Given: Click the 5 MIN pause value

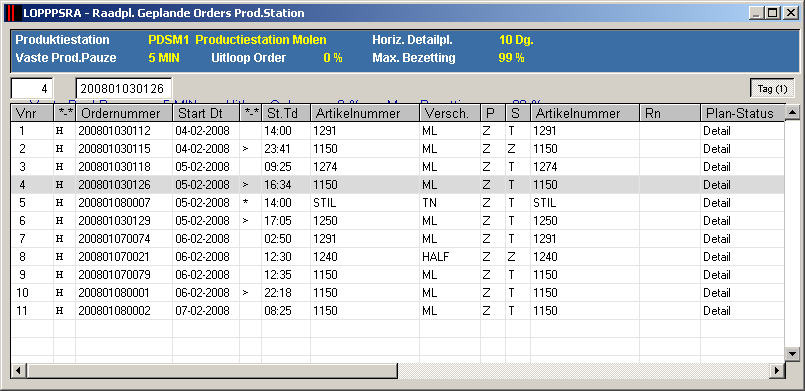Looking at the screenshot, I should pos(164,58).
